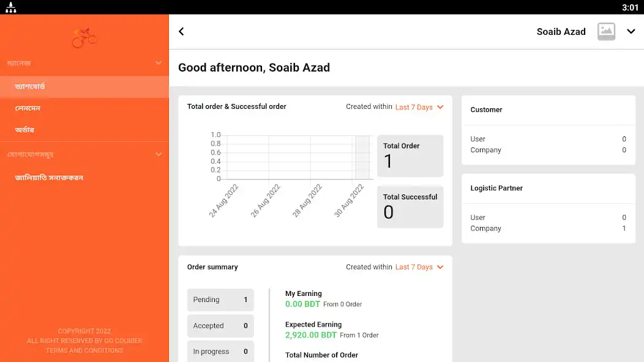Collapse the যোগাযোগসমূহ sidebar section
This screenshot has width=644, height=362.
159,154
